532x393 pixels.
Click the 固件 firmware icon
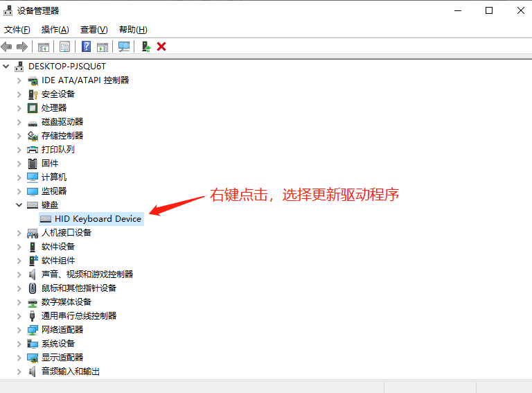(x=33, y=164)
